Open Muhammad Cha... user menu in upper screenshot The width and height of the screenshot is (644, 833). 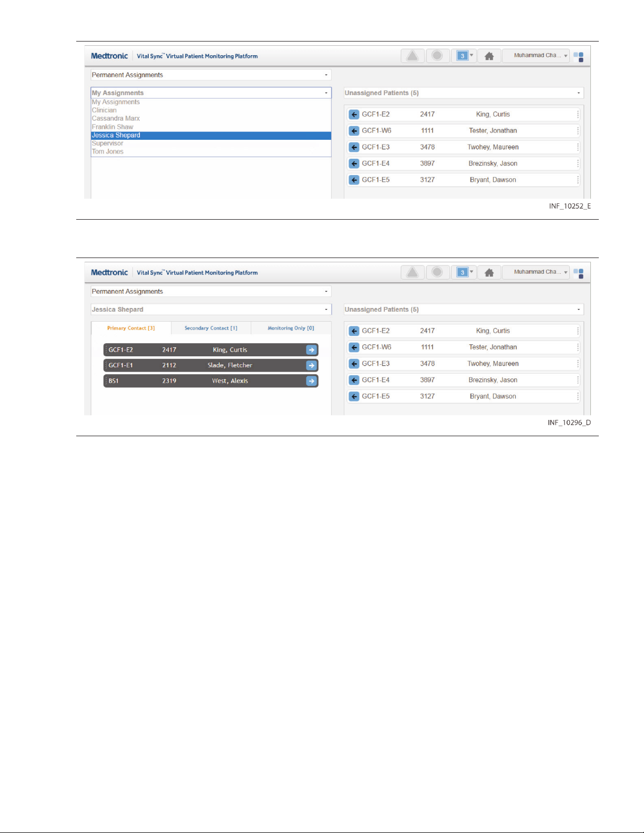(x=536, y=56)
